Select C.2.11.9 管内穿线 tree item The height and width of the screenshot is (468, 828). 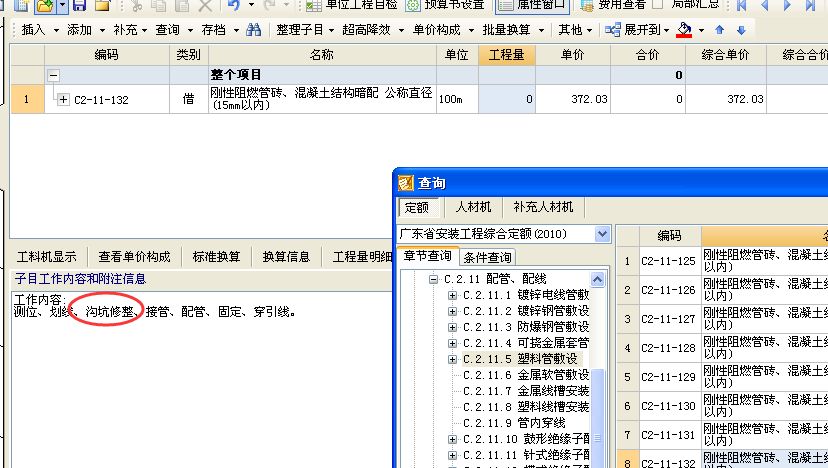514,423
